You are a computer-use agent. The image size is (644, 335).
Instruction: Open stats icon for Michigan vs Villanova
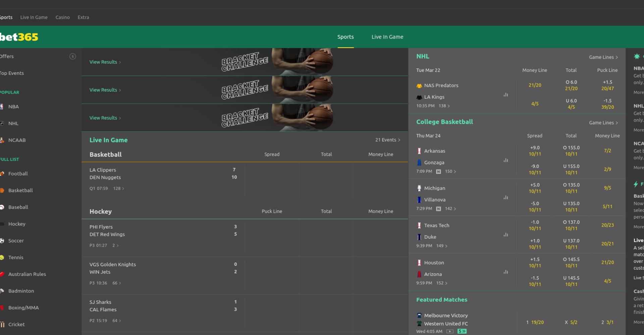[506, 198]
